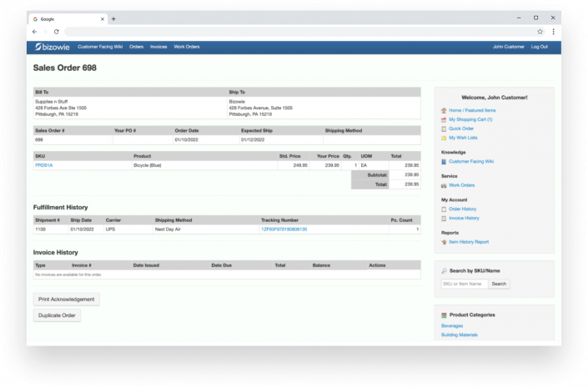Open the Beverages category link
This screenshot has height=388, width=588.
[452, 325]
